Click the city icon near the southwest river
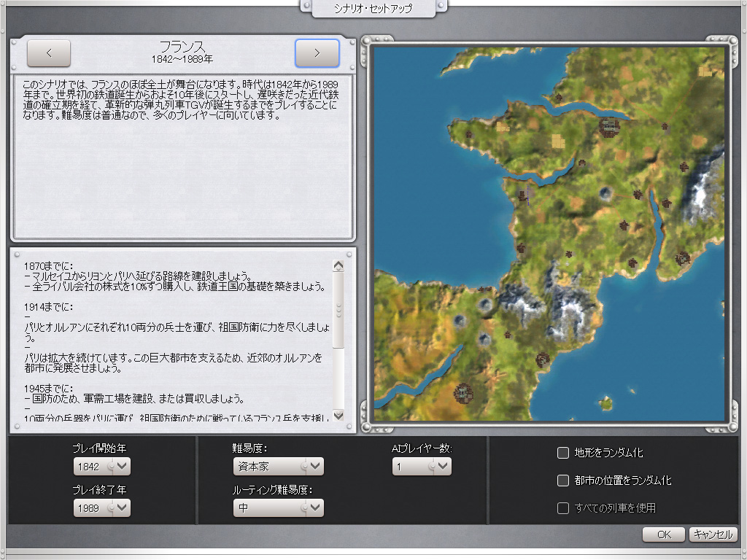Viewport: 747px width, 560px height. point(462,393)
